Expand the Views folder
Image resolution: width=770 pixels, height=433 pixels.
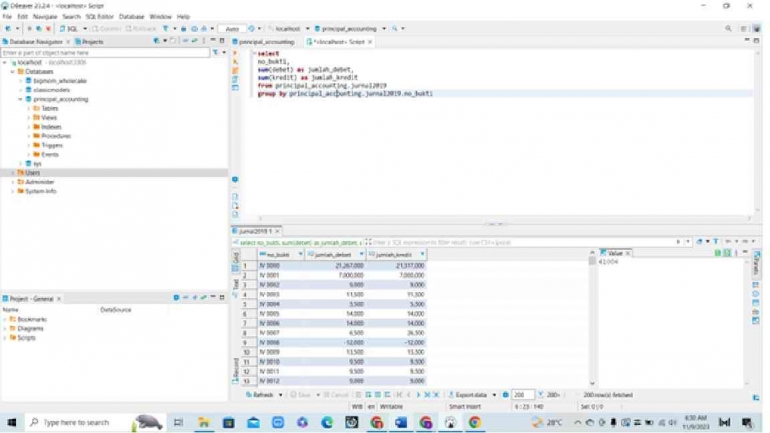[28, 118]
